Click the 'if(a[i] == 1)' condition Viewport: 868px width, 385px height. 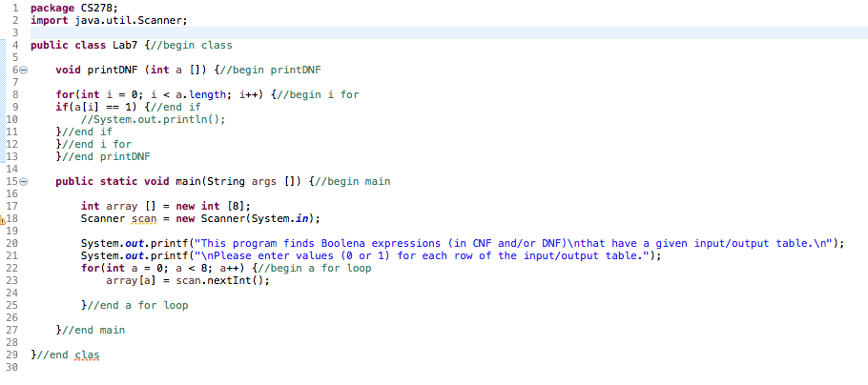(x=97, y=107)
